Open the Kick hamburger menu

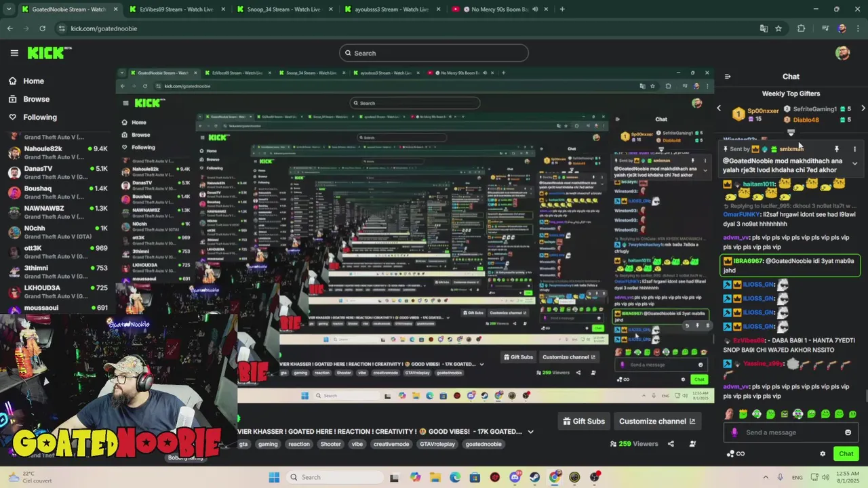(14, 53)
